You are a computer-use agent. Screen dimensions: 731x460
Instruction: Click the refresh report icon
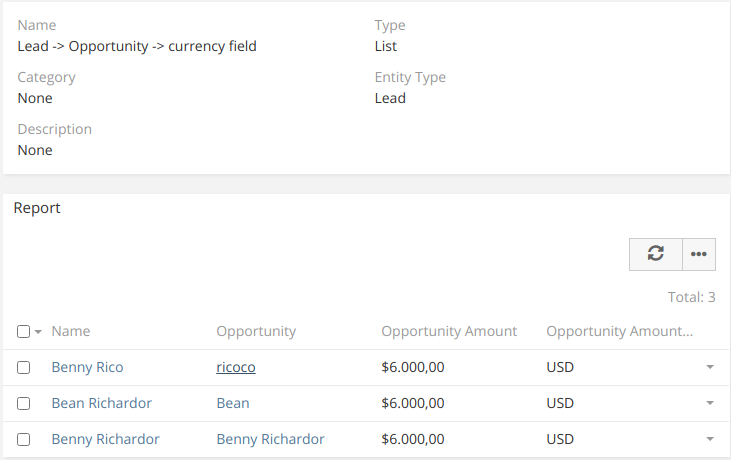click(x=656, y=254)
